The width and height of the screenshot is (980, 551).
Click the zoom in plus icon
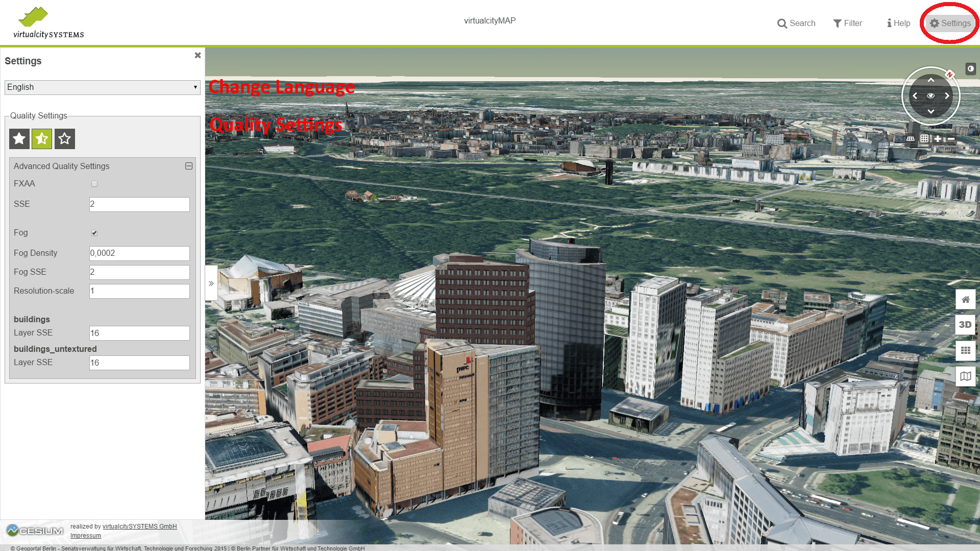click(938, 139)
